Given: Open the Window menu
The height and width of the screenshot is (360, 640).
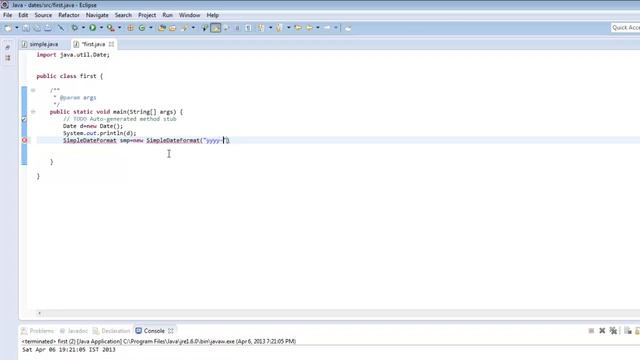Looking at the screenshot, I should click(x=189, y=15).
